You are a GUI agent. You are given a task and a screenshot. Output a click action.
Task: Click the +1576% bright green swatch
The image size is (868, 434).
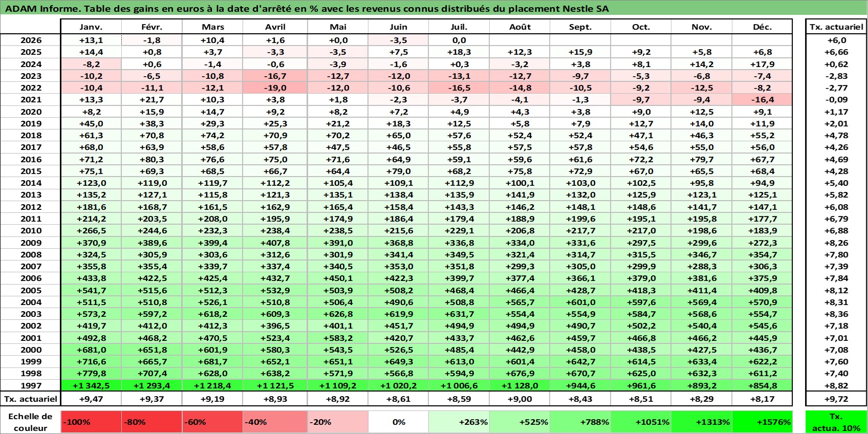click(x=762, y=422)
